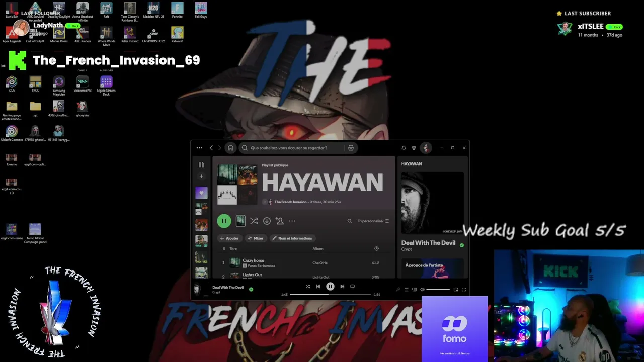Add user via plus beside The French Invasion
644x362 pixels.
click(265, 202)
